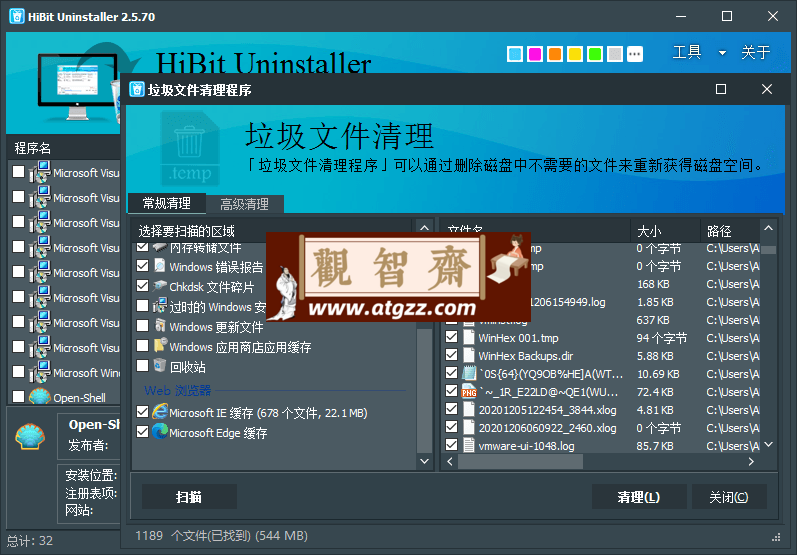
Task: Select the blue theme color swatch
Action: pyautogui.click(x=515, y=54)
